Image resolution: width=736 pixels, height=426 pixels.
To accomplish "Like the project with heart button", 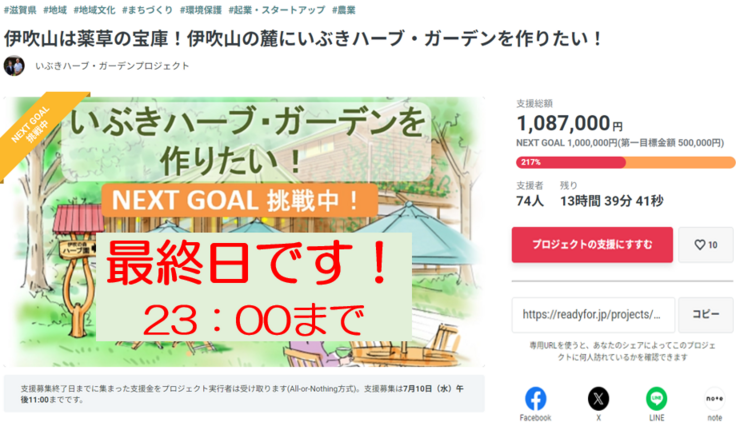I will pos(706,244).
